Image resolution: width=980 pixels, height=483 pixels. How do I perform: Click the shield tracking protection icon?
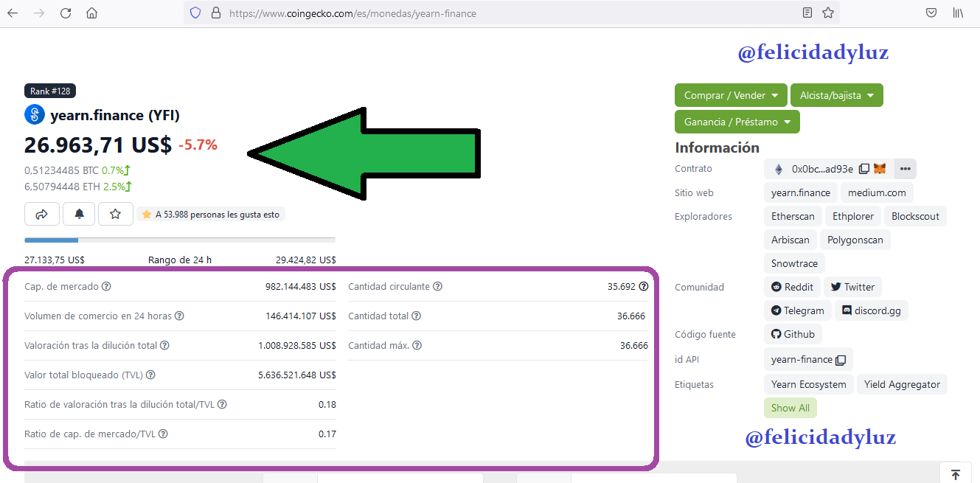tap(195, 13)
